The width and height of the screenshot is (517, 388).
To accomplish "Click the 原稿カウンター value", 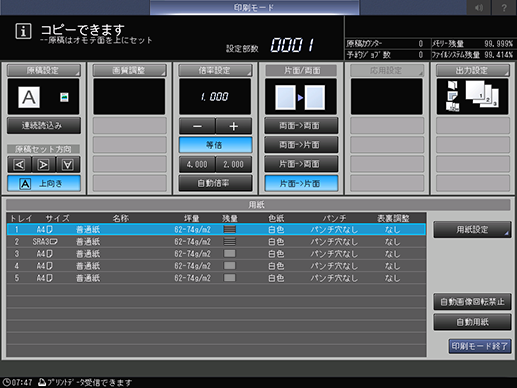I will point(421,44).
